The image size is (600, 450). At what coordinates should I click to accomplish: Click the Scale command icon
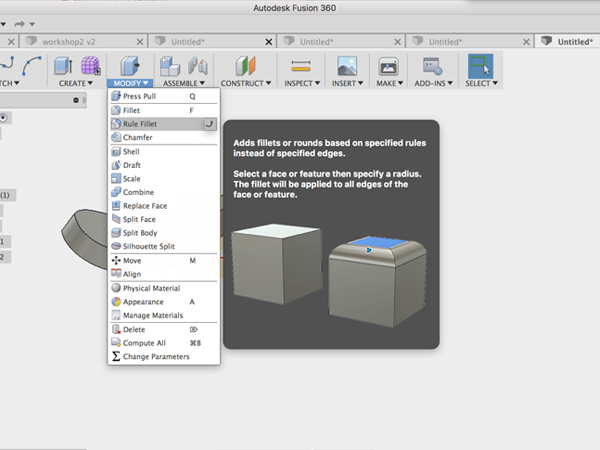pos(116,179)
